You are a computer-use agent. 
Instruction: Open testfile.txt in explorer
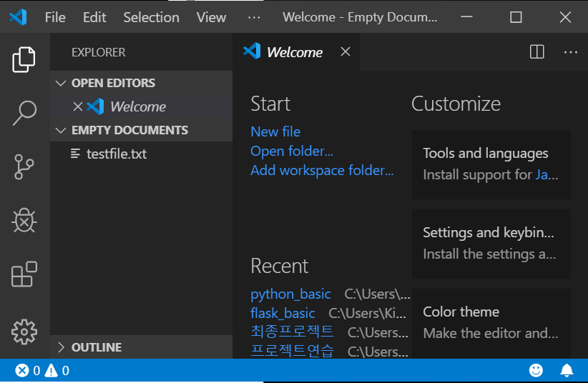tap(141, 154)
